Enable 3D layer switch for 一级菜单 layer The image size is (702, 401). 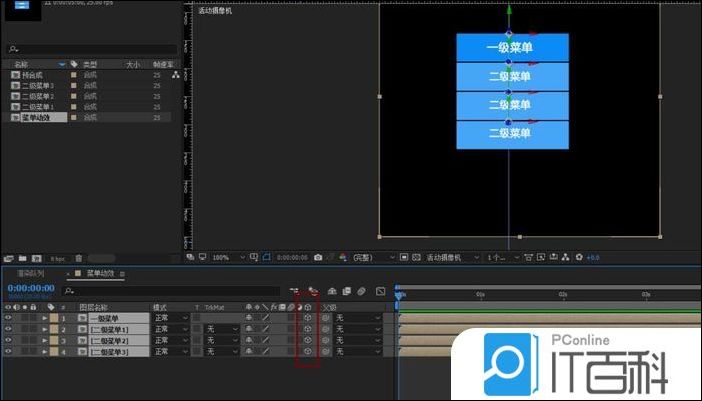308,318
